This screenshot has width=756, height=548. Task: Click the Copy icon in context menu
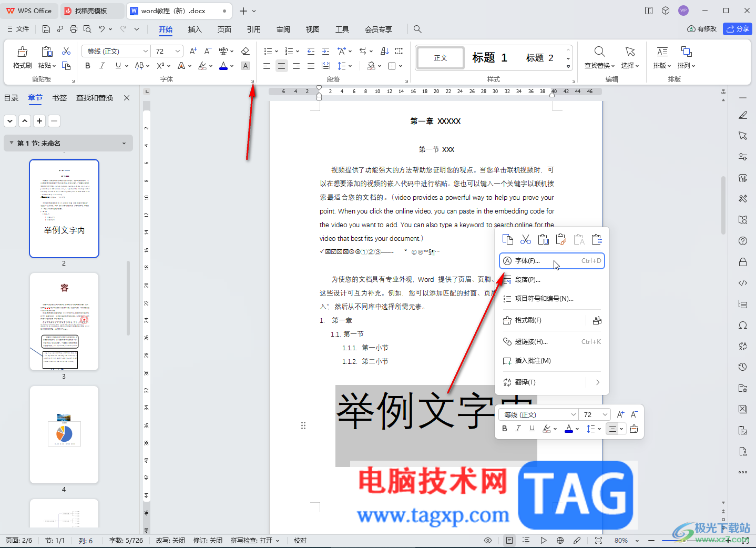pos(508,240)
